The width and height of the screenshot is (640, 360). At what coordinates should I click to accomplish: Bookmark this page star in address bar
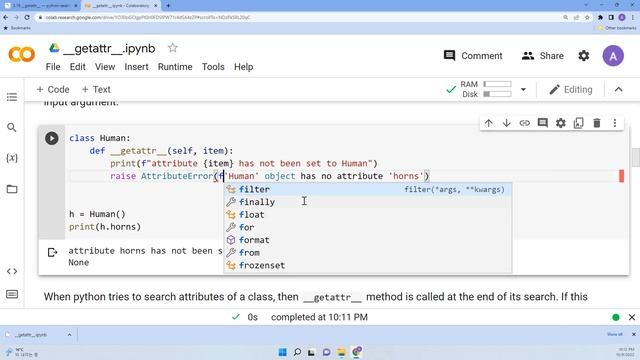click(587, 18)
